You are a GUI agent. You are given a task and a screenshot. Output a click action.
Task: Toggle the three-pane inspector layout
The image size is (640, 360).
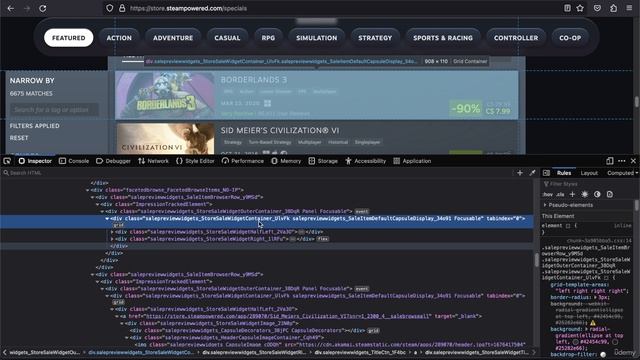546,173
